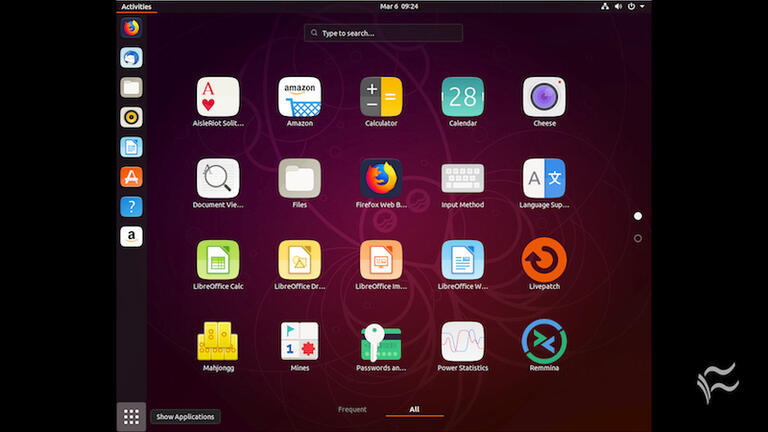Open Input Method settings

click(463, 178)
